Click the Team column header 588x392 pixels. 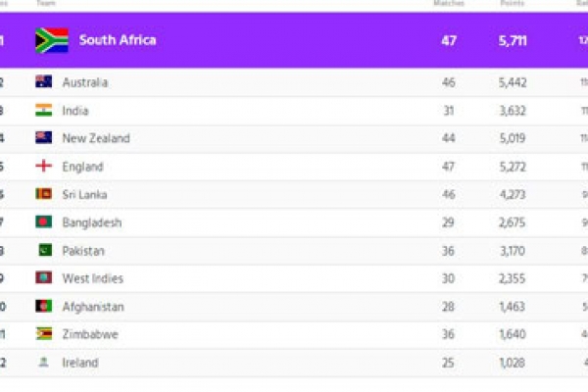45,4
